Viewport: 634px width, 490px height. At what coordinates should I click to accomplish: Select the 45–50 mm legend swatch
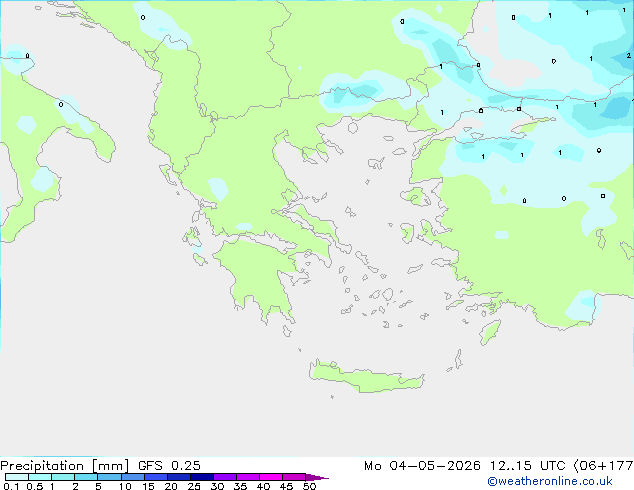click(x=294, y=477)
